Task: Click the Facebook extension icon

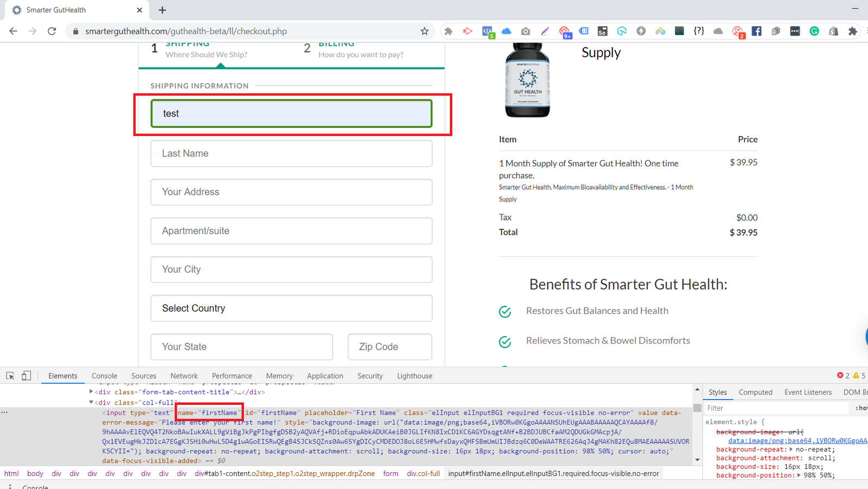Action: [756, 31]
